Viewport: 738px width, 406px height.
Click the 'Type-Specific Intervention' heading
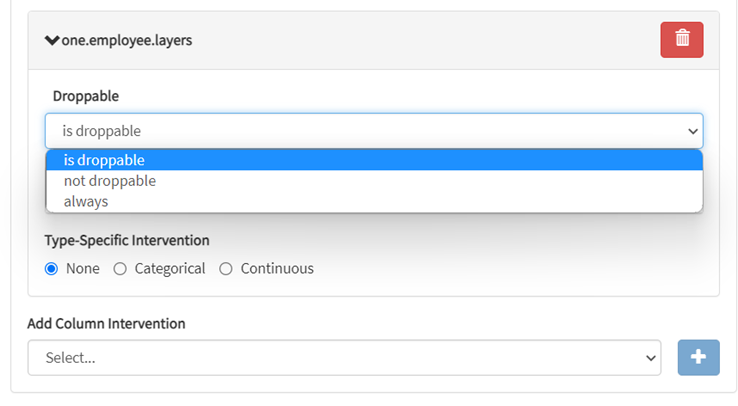pos(127,240)
